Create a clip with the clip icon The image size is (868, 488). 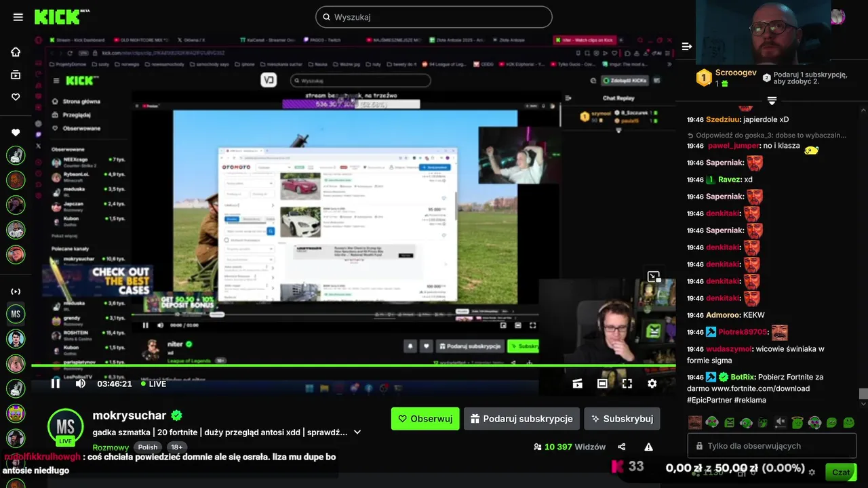pyautogui.click(x=577, y=384)
